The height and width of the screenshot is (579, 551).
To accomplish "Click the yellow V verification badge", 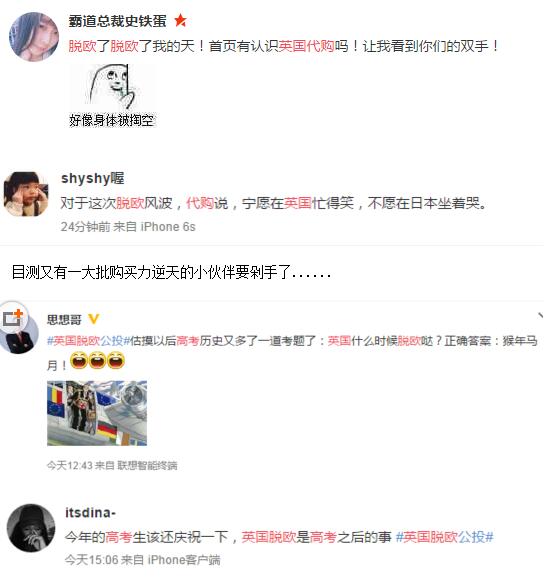I will 94,319.
